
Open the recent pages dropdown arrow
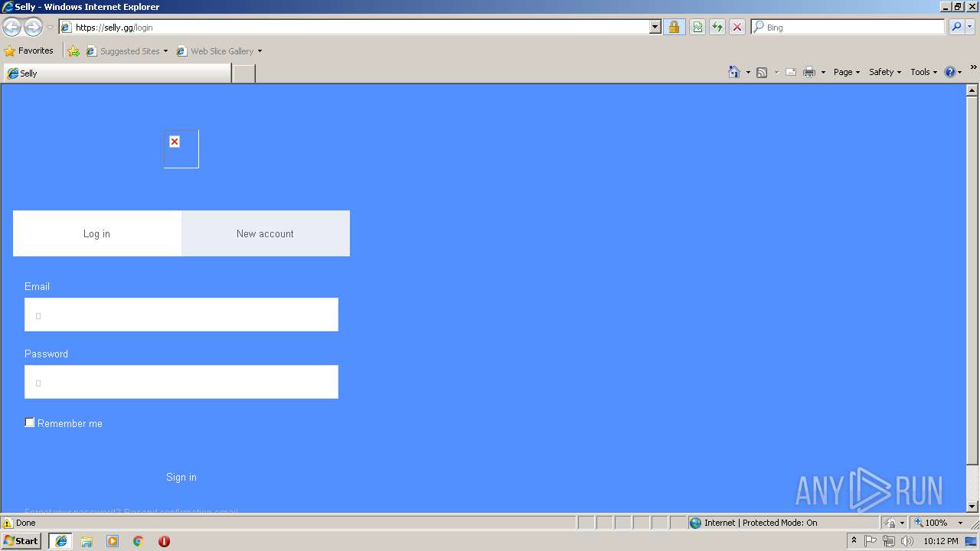point(50,28)
